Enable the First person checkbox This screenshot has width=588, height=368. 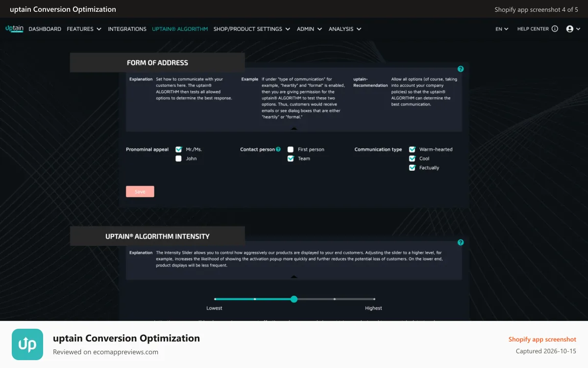[x=291, y=149]
